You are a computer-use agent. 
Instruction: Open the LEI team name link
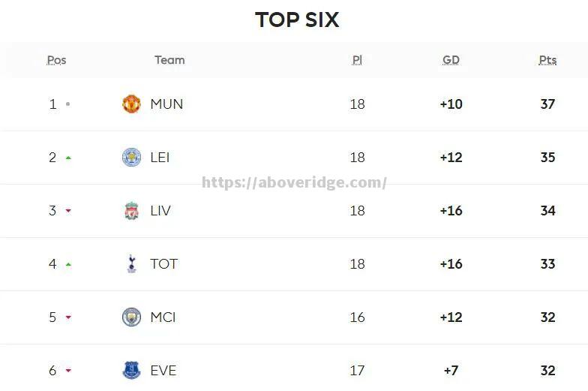pos(160,158)
